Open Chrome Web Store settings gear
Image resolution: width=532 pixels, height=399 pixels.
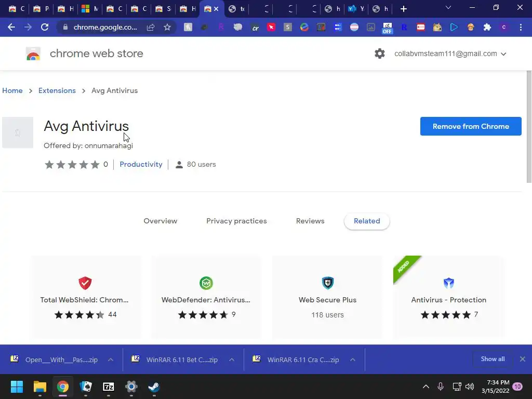pos(380,54)
